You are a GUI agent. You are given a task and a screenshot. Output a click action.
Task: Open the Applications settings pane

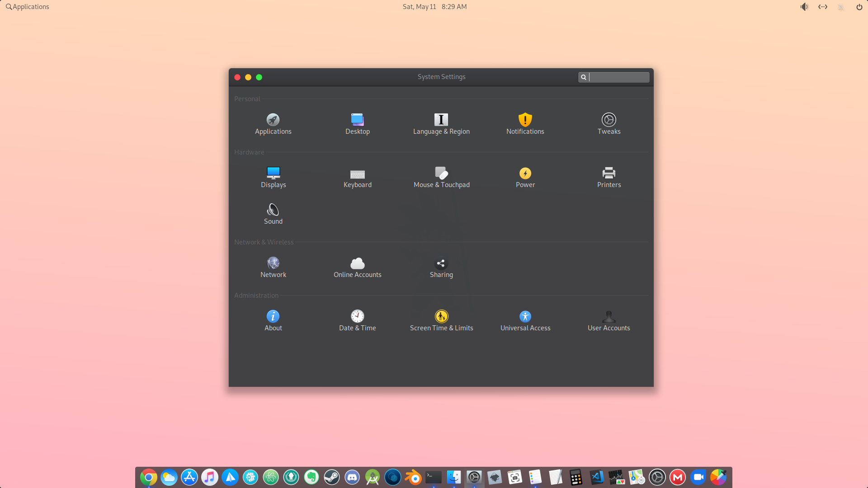point(273,124)
